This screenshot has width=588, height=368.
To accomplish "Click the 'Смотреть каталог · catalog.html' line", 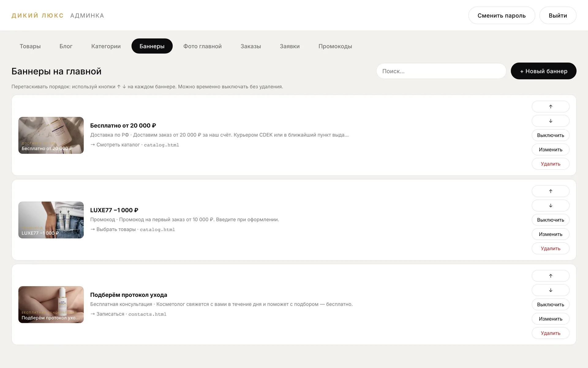I will point(134,145).
